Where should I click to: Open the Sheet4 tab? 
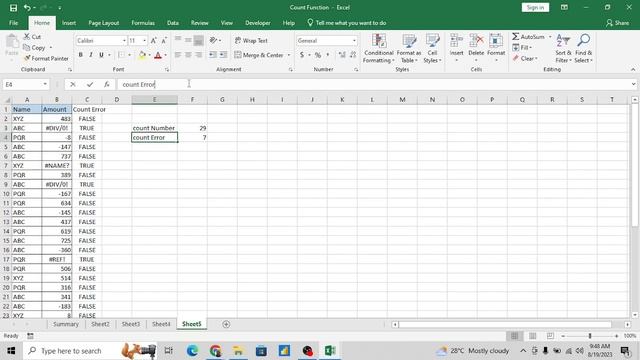161,324
